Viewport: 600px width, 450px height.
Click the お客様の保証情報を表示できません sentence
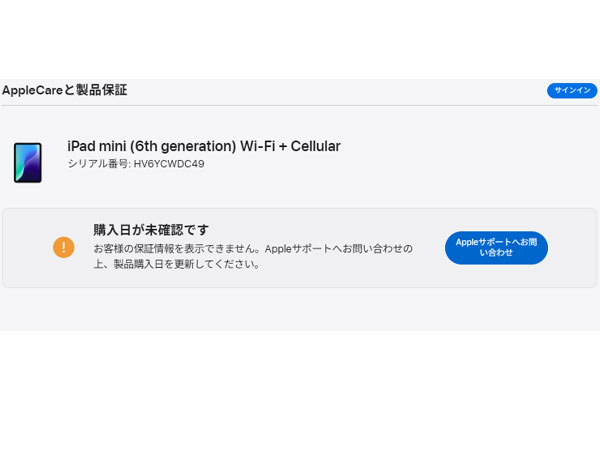click(x=174, y=249)
